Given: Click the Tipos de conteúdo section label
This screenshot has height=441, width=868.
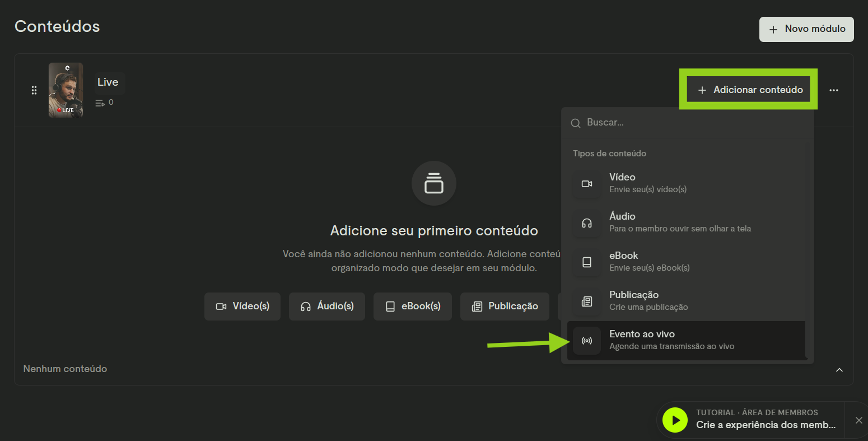Looking at the screenshot, I should click(x=609, y=154).
